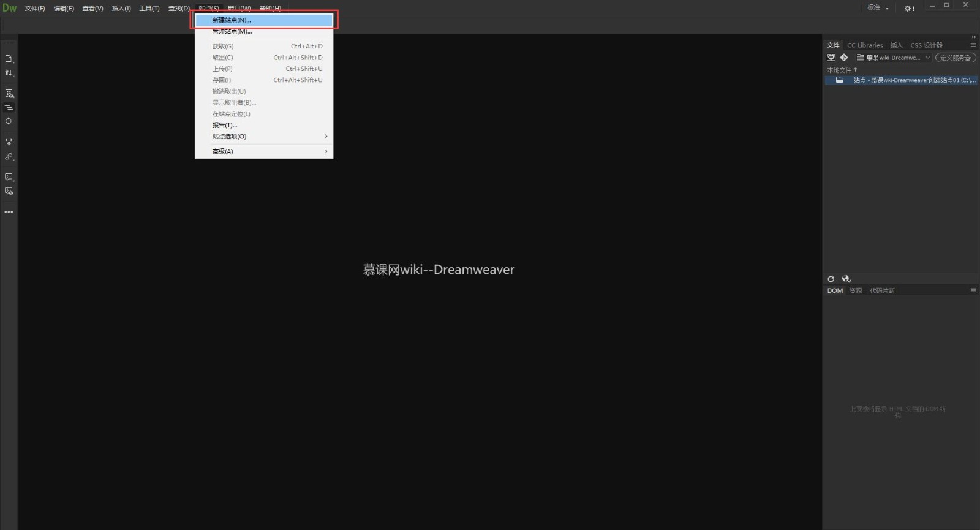Open the 插入(I) menu
980x530 pixels.
tap(121, 9)
